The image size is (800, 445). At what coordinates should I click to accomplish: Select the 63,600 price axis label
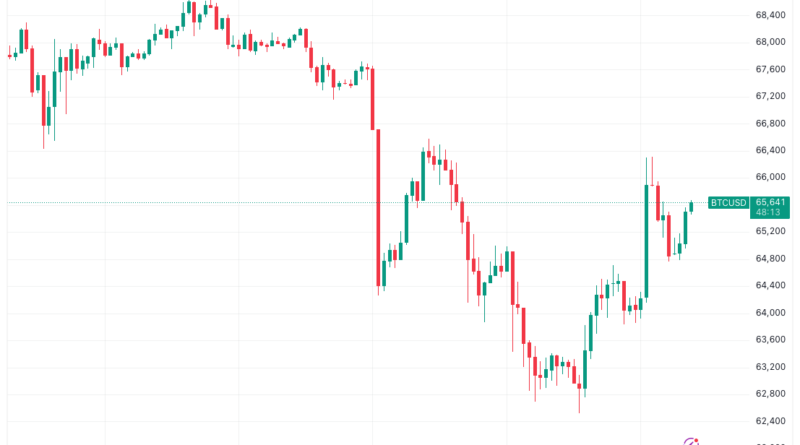(768, 339)
